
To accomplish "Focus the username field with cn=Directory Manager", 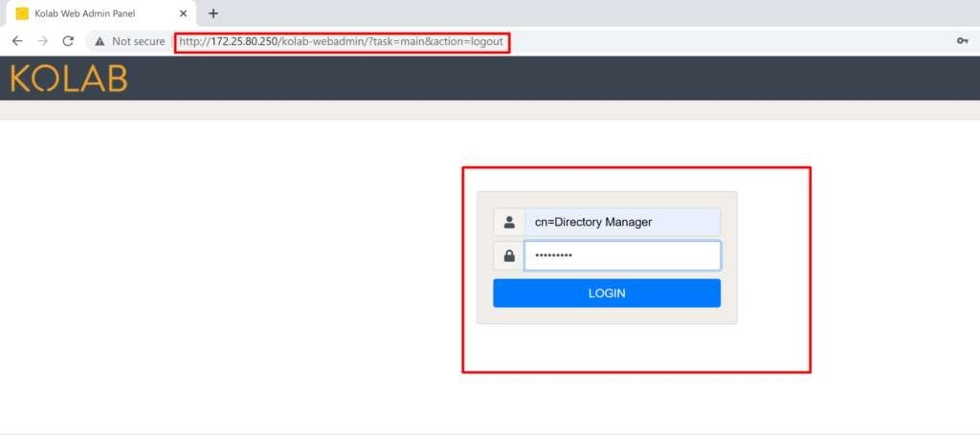I will point(622,222).
